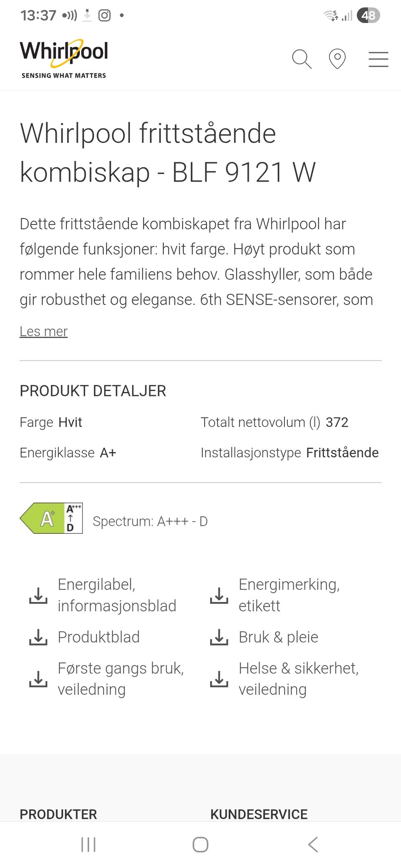Click download icon beside Første gangs bruk

(x=38, y=679)
